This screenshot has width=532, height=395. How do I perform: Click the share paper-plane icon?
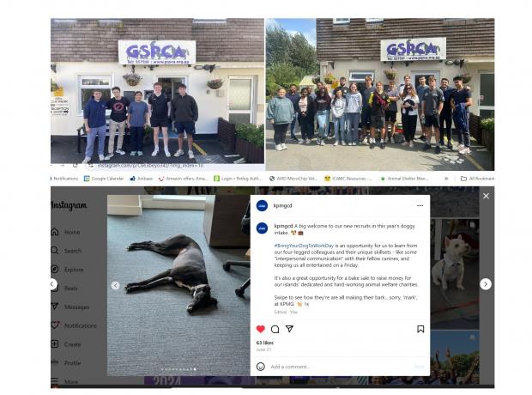(x=289, y=329)
